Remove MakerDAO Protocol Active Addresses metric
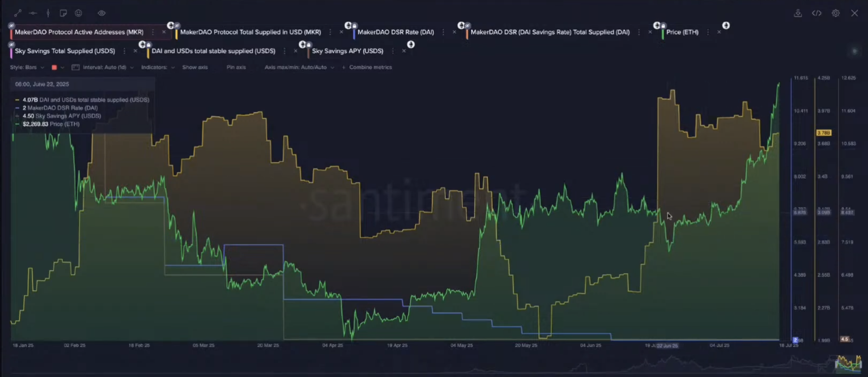This screenshot has height=377, width=868. pyautogui.click(x=164, y=32)
